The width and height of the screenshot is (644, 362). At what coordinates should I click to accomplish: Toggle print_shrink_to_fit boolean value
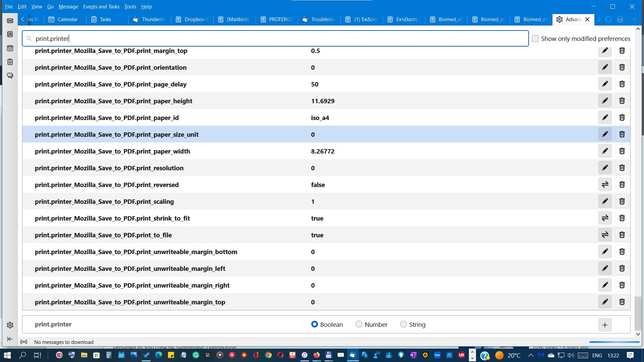point(605,218)
